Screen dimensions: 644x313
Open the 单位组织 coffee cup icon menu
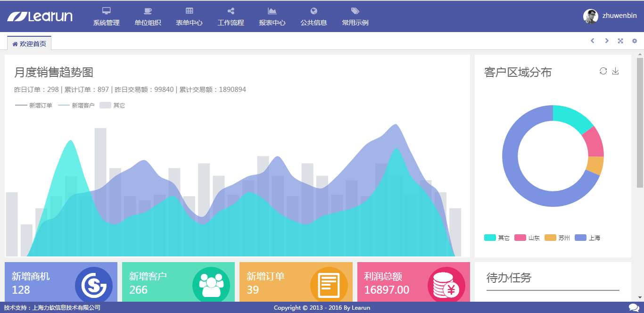148,16
